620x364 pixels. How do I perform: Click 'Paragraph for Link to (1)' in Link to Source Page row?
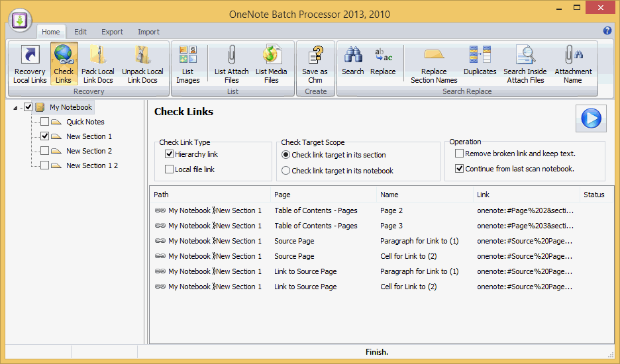[x=419, y=271]
